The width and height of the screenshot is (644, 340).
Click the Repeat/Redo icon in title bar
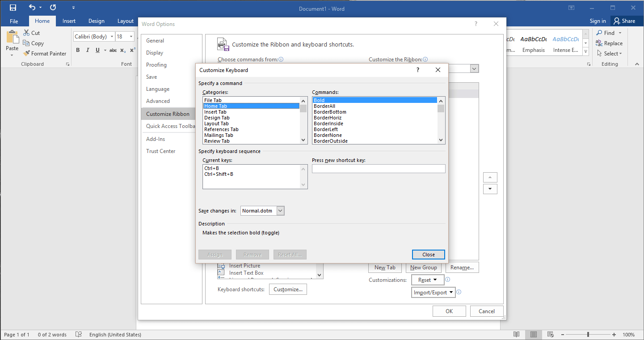pyautogui.click(x=53, y=8)
